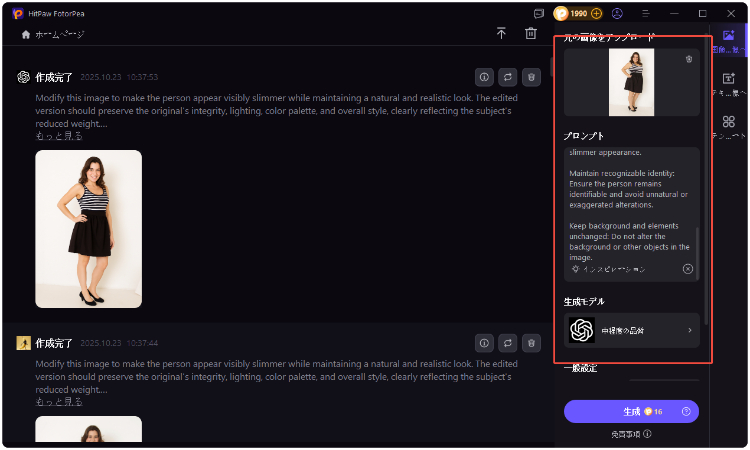Viewport: 750px width, 450px height.
Task: Delete the first completed result
Action: pyautogui.click(x=532, y=77)
